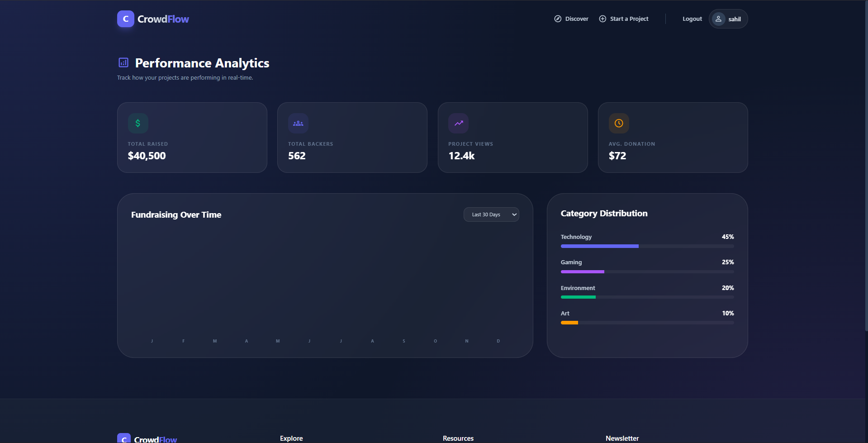Screen dimensions: 868x443
Task: Click the green dollar icon on Total Raised
Action: [138, 123]
